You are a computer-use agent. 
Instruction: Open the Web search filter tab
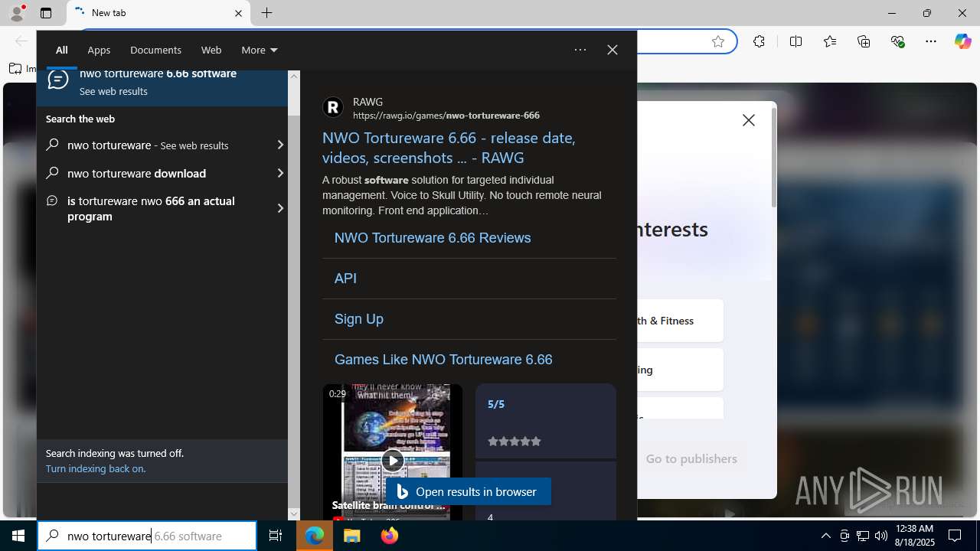coord(211,50)
